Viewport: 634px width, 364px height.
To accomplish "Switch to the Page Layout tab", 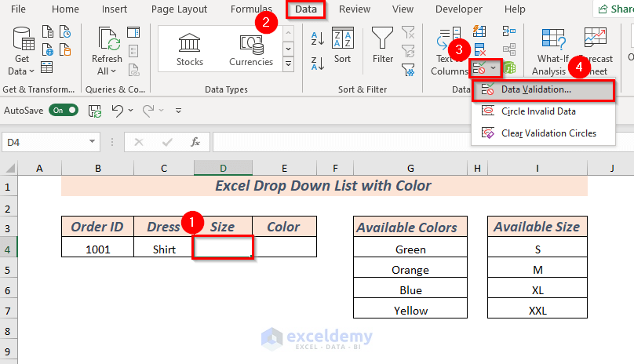I will (179, 9).
